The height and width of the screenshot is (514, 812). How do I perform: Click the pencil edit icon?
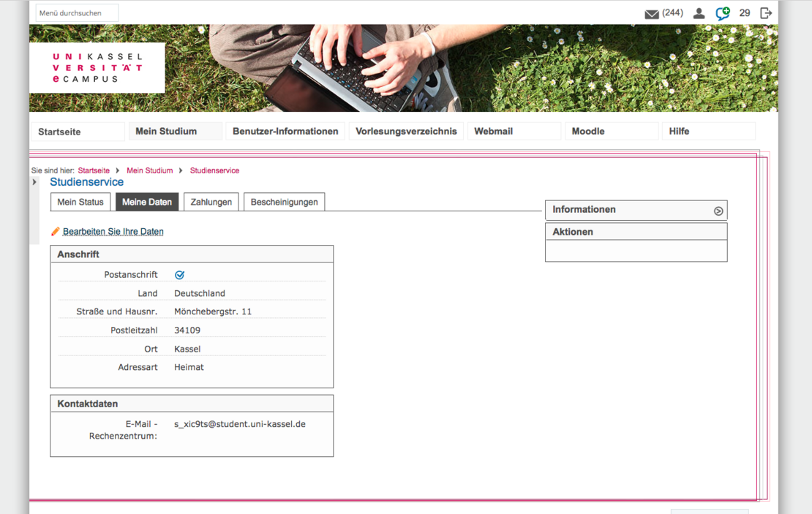56,231
